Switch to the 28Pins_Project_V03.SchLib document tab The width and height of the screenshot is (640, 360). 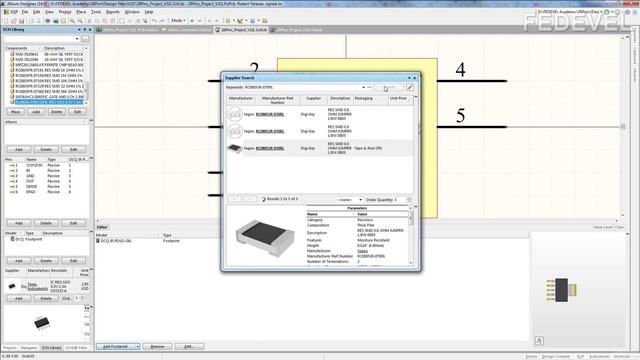(241, 30)
